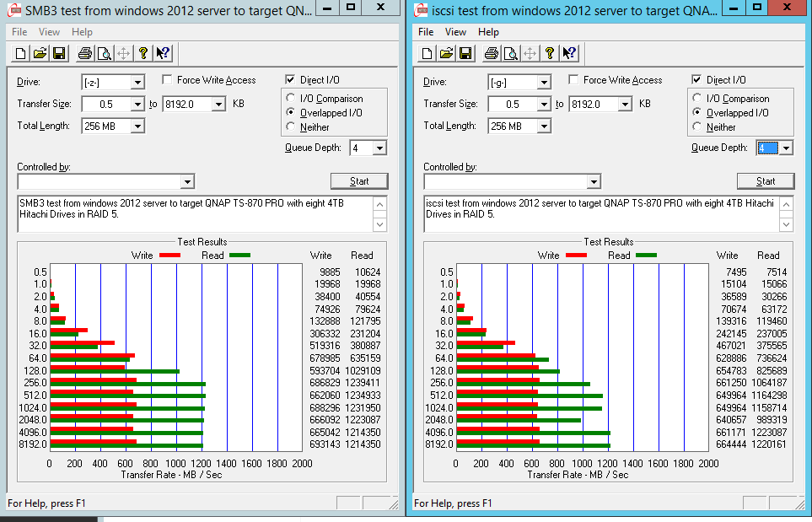Click the question mark About icon in SMB3 window

[x=143, y=53]
